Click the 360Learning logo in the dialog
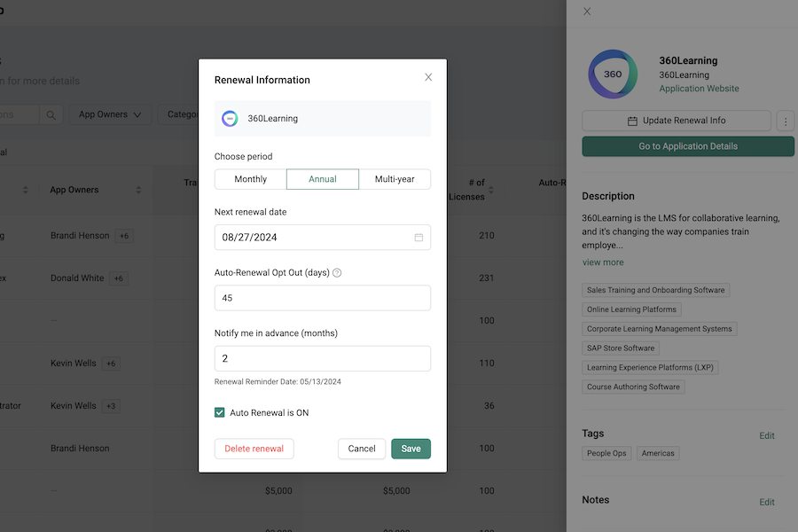Image resolution: width=798 pixels, height=532 pixels. 230,119
